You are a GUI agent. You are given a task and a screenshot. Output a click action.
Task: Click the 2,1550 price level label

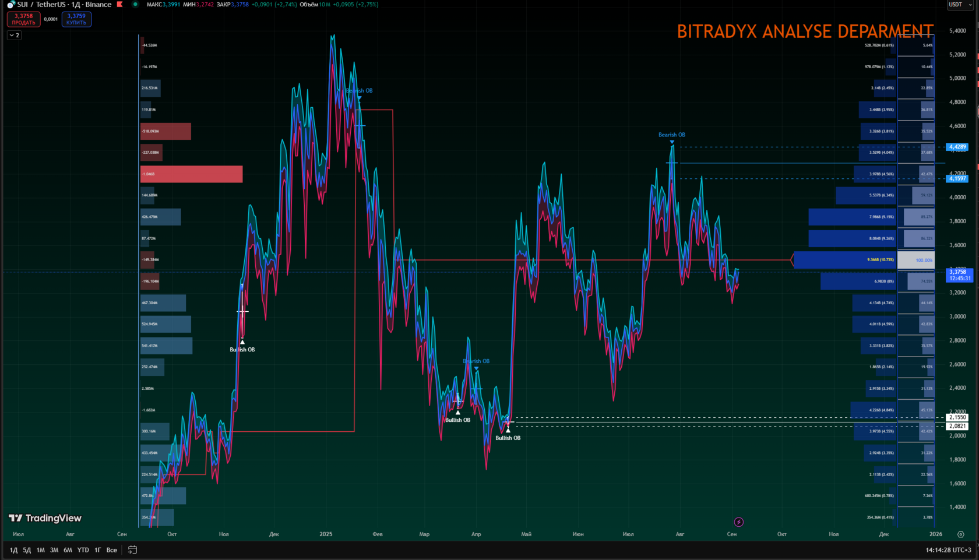[x=957, y=417]
